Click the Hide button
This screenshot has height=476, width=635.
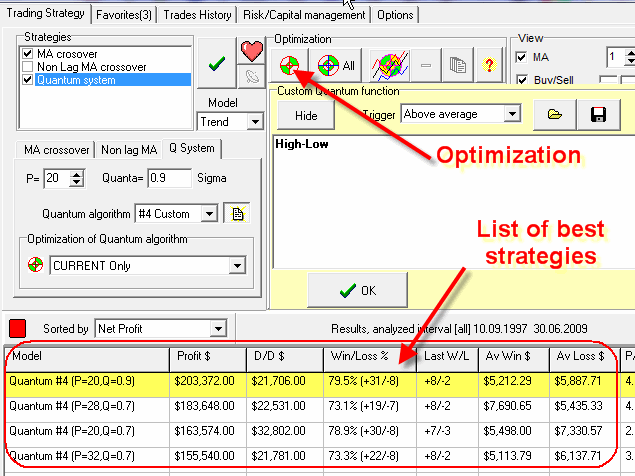[306, 115]
